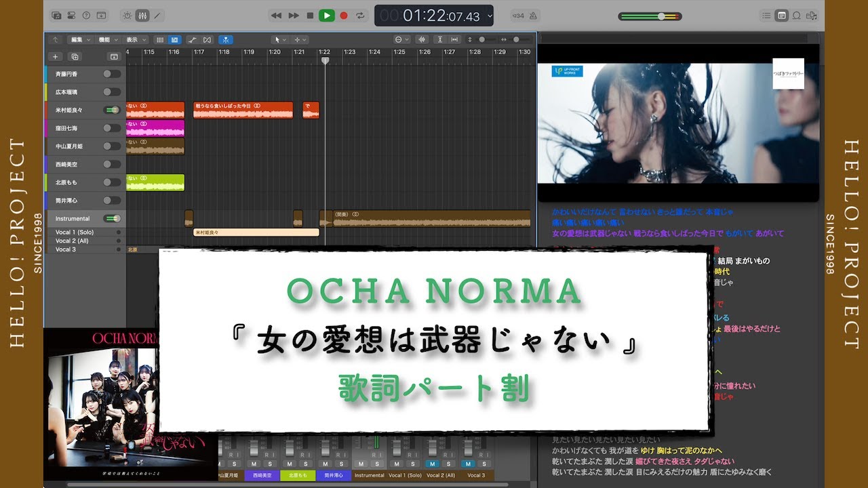Duplicate the selected track
868x488 pixels.
75,57
